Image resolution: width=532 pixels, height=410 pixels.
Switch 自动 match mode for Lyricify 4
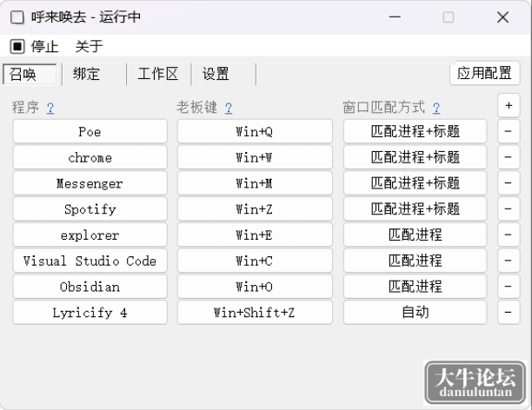(415, 313)
